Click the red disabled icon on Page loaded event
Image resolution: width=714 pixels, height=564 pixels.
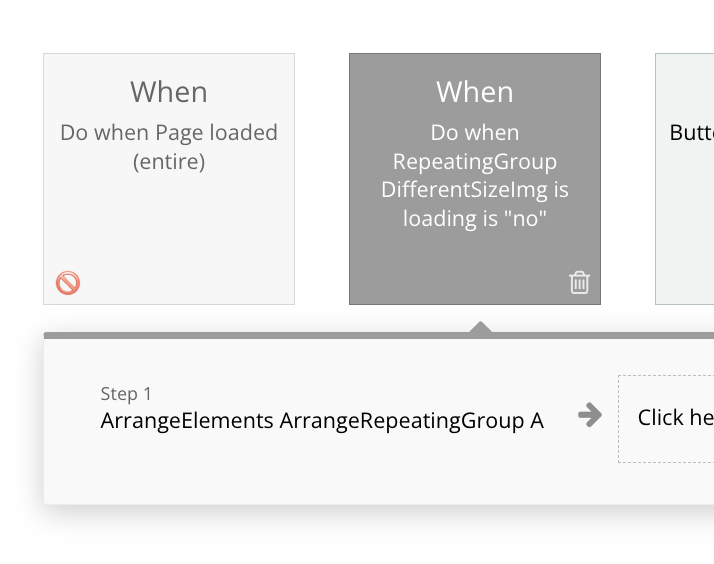(68, 283)
